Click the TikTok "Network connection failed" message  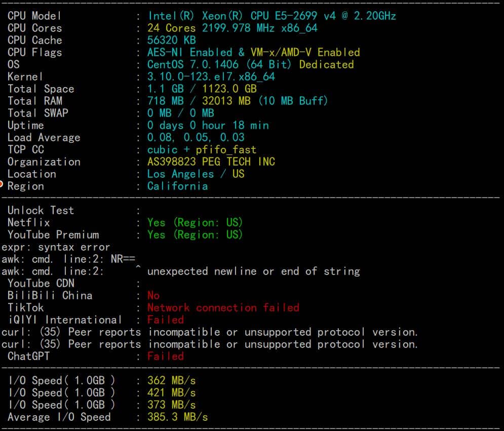(223, 307)
